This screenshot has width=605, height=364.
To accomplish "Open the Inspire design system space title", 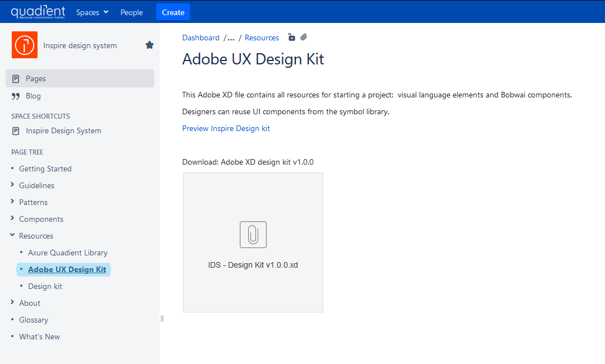I will [80, 45].
